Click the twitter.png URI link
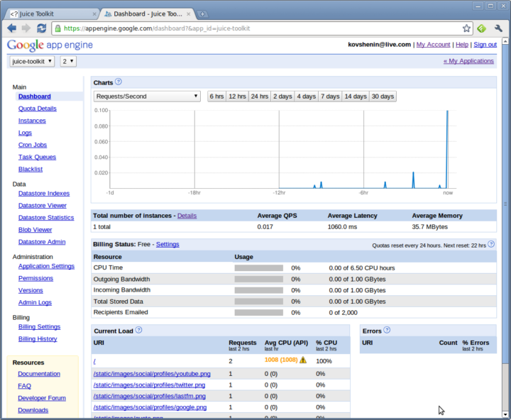The image size is (511, 420). click(x=149, y=385)
